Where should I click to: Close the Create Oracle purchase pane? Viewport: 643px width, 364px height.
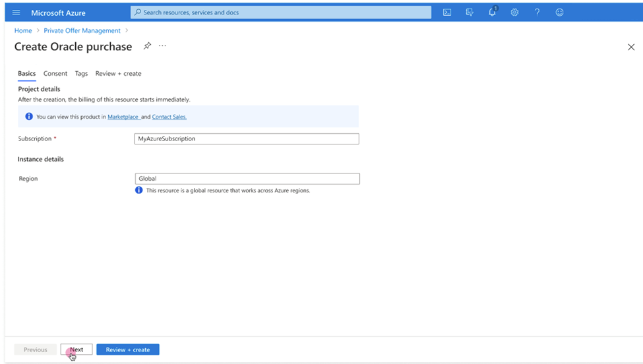[x=630, y=47]
